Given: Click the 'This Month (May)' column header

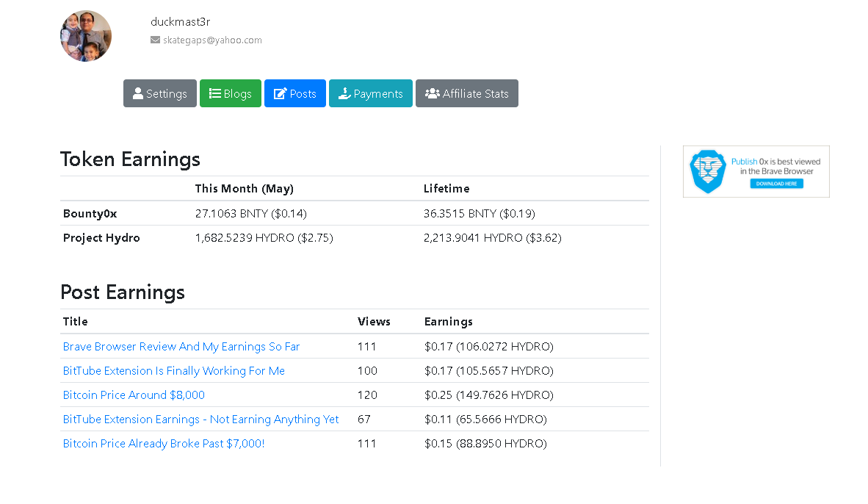Looking at the screenshot, I should coord(244,189).
